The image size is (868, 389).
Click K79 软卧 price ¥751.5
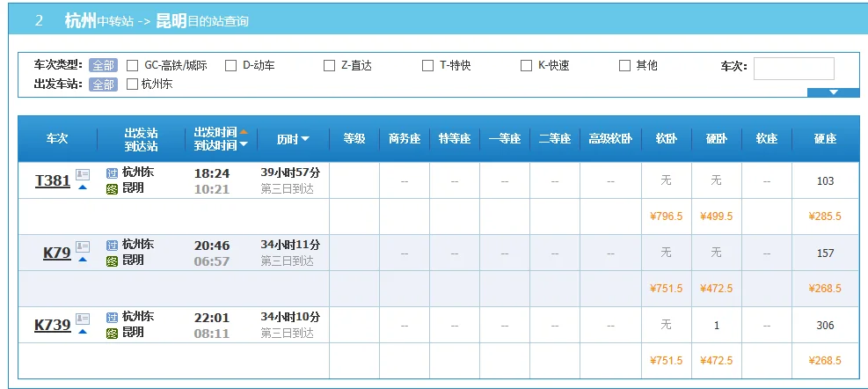pyautogui.click(x=667, y=288)
